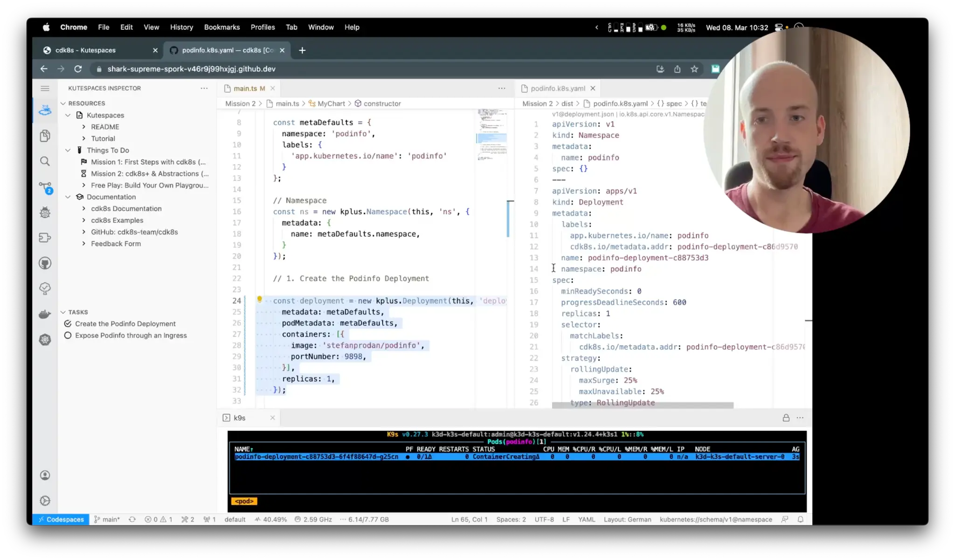Open the Kutespaces icon in activity bar

45,111
